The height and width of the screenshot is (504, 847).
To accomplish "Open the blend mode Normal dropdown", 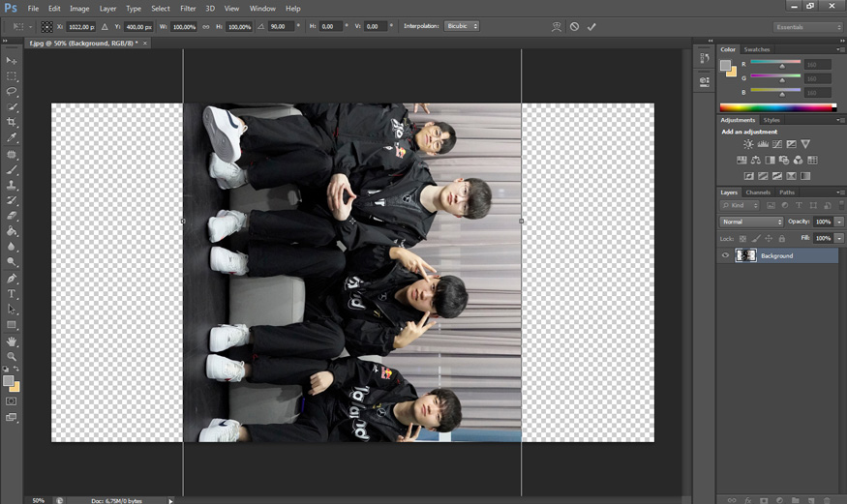I will 751,222.
